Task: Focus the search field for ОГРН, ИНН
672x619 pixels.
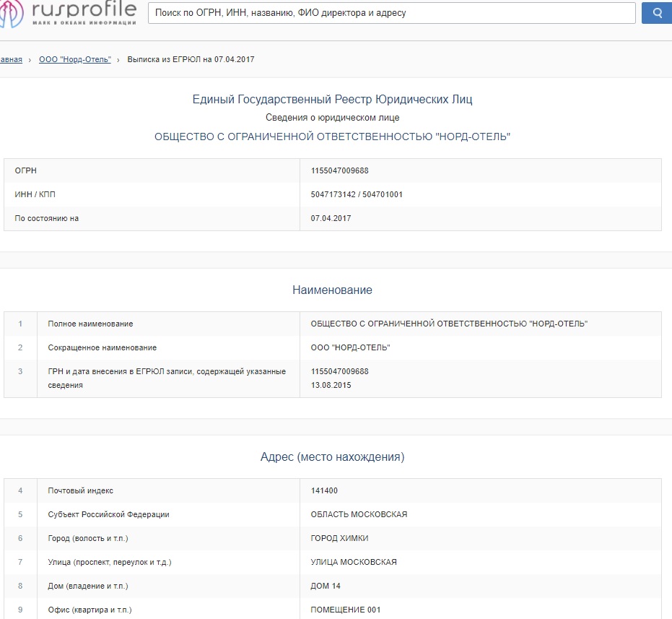Action: tap(391, 13)
